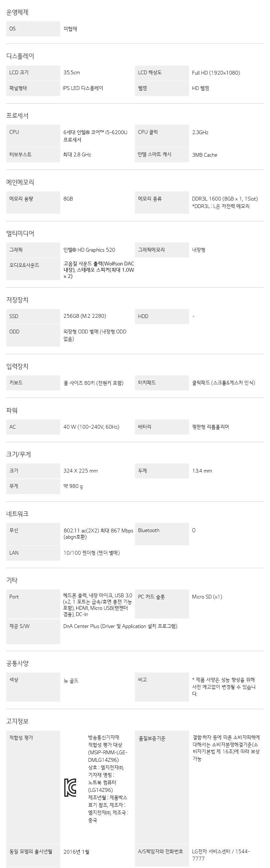Click the Full HD (1920x1080) resolution value

[x=216, y=73]
